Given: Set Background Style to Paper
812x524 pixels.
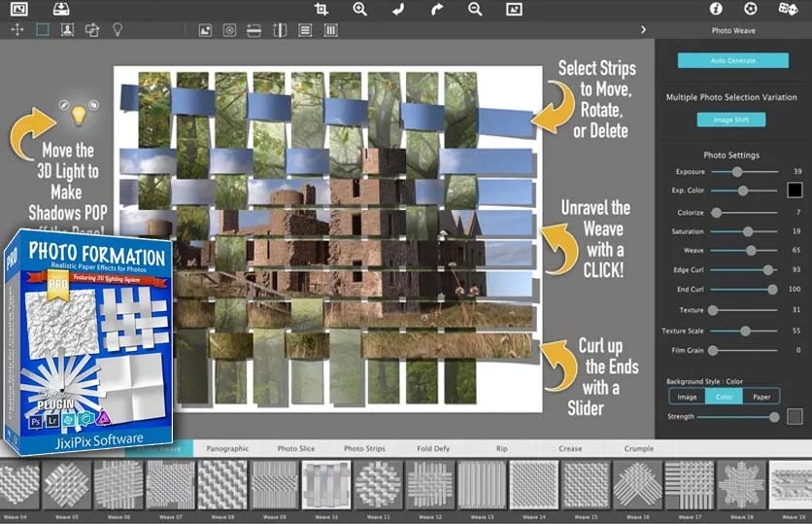Looking at the screenshot, I should [761, 397].
